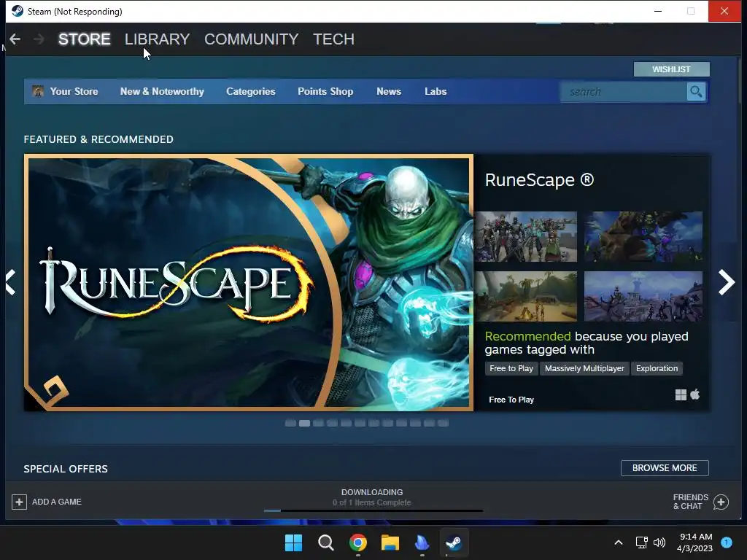Screen dimensions: 747x560
Task: Open the STORE section
Action: click(x=85, y=39)
